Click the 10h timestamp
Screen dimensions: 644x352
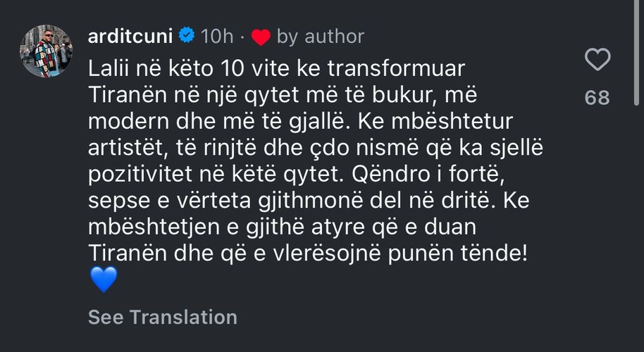pos(216,35)
